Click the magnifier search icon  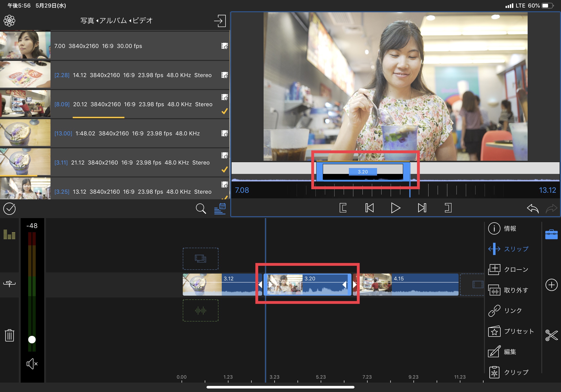201,209
